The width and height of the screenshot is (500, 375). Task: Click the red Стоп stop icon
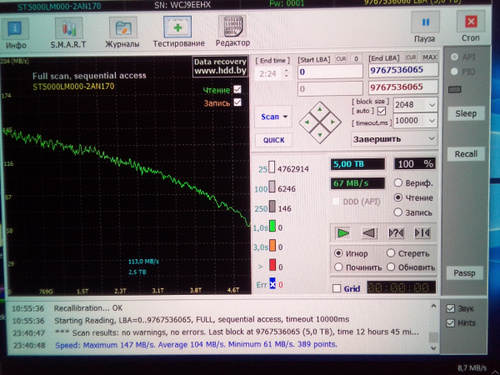471,21
